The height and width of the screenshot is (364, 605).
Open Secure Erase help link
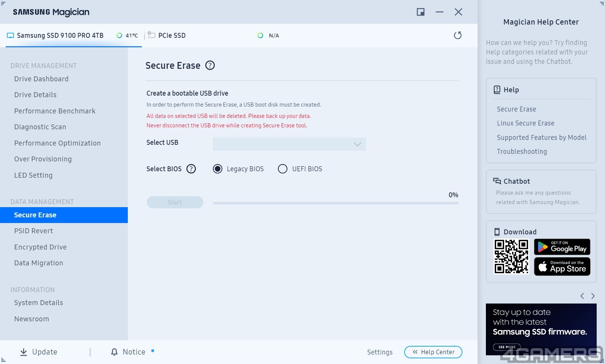(x=517, y=109)
